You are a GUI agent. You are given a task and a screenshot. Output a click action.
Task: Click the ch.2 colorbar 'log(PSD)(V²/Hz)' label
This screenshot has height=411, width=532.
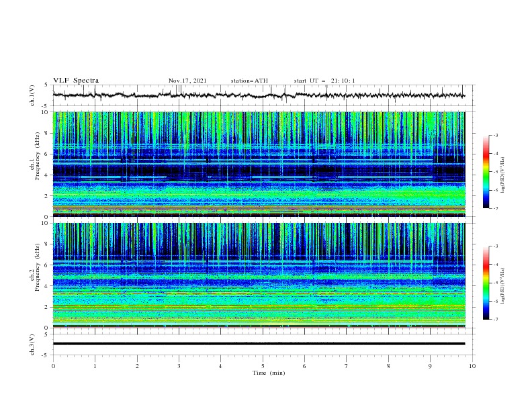(x=503, y=286)
